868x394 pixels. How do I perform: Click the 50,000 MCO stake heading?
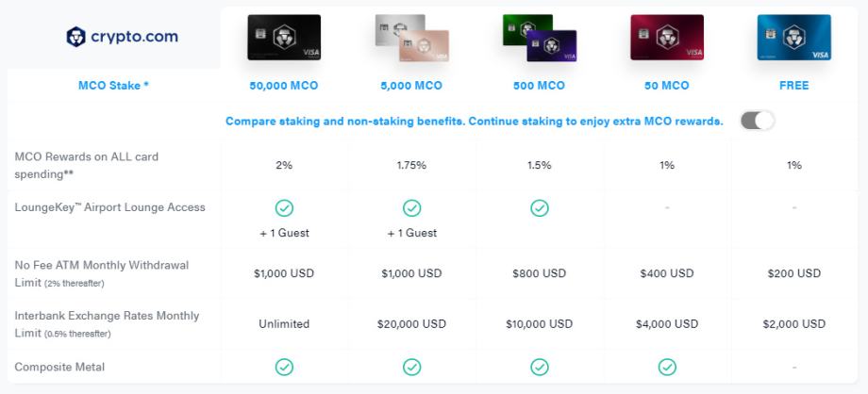click(284, 86)
